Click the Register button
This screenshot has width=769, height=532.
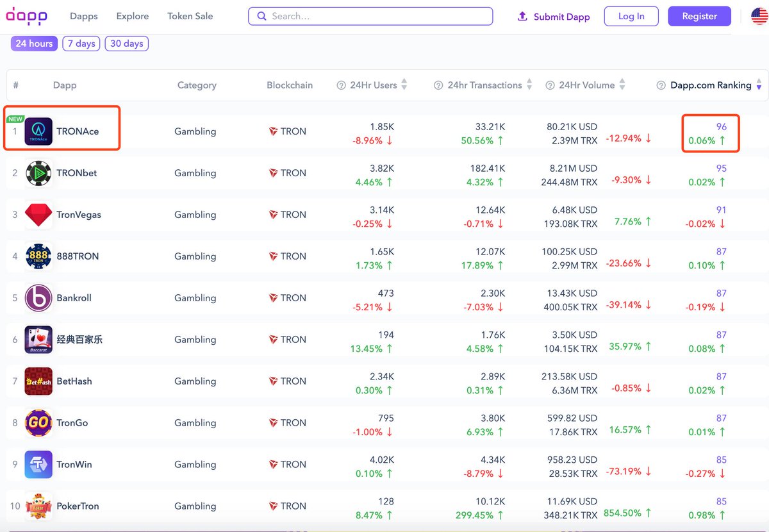point(700,17)
